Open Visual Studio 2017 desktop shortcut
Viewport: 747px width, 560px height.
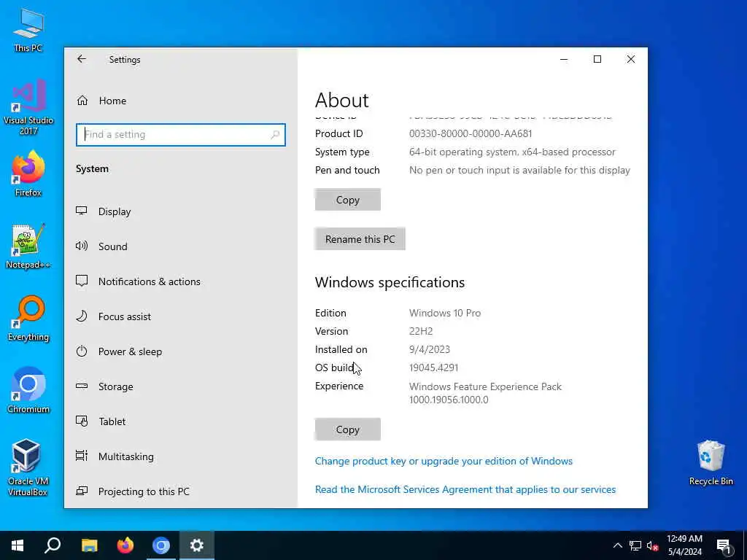(28, 107)
